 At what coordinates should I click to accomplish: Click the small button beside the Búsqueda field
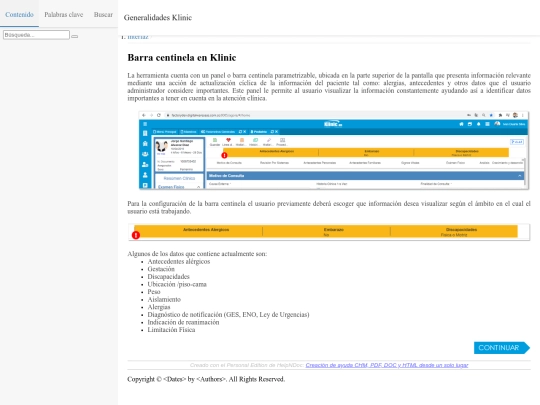[x=74, y=36]
